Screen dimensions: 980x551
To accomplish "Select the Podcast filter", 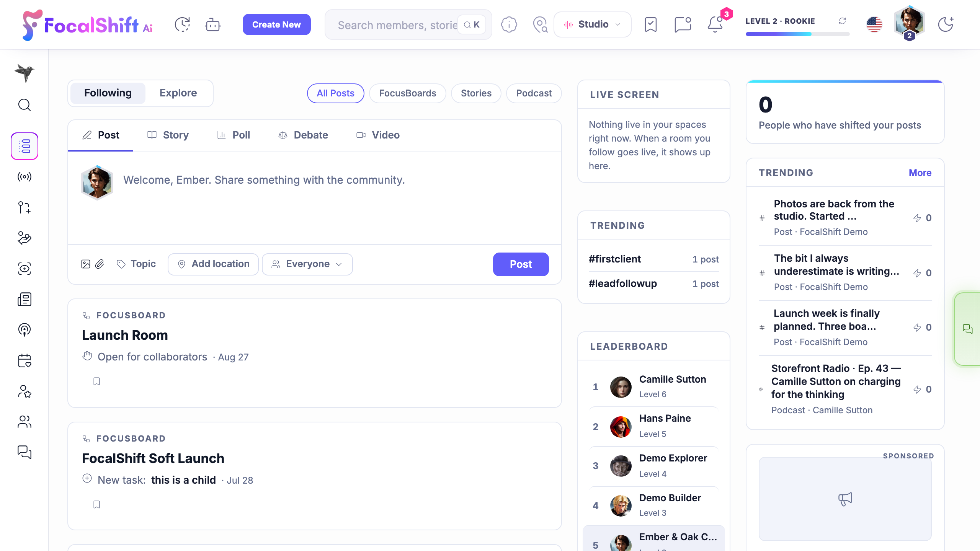I will (534, 93).
